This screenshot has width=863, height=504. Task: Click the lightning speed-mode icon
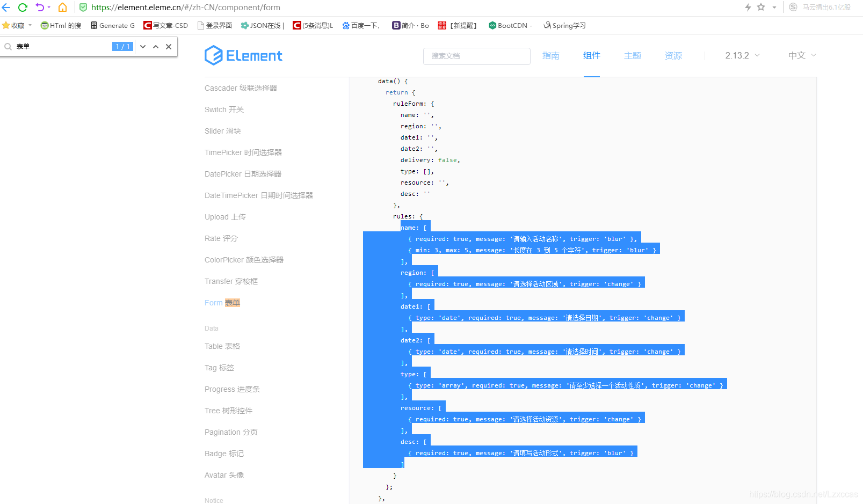(x=748, y=7)
